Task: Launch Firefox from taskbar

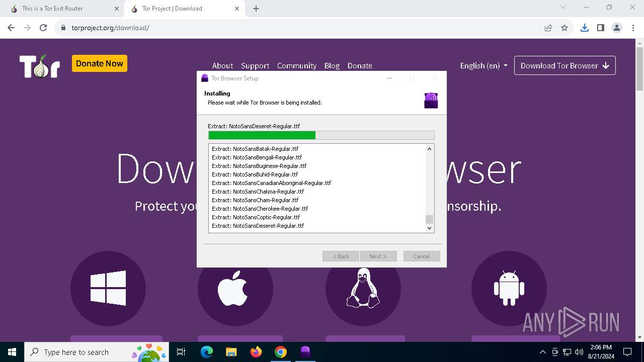Action: pos(256,352)
